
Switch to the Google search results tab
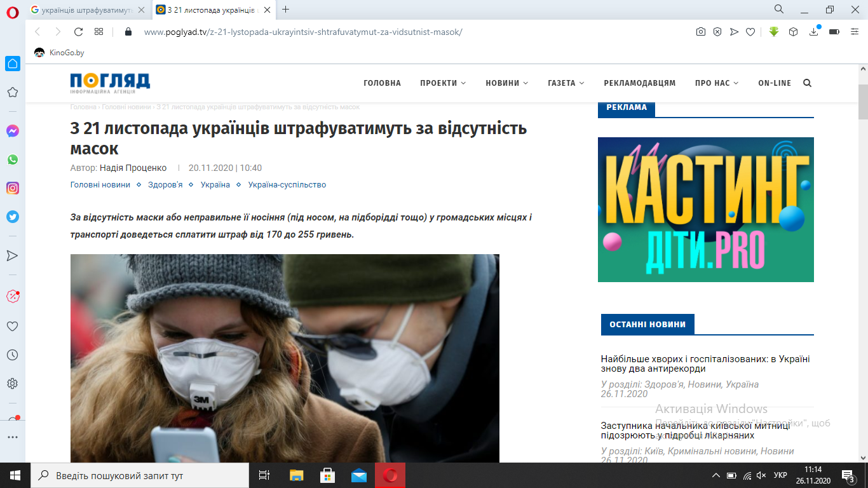point(88,10)
